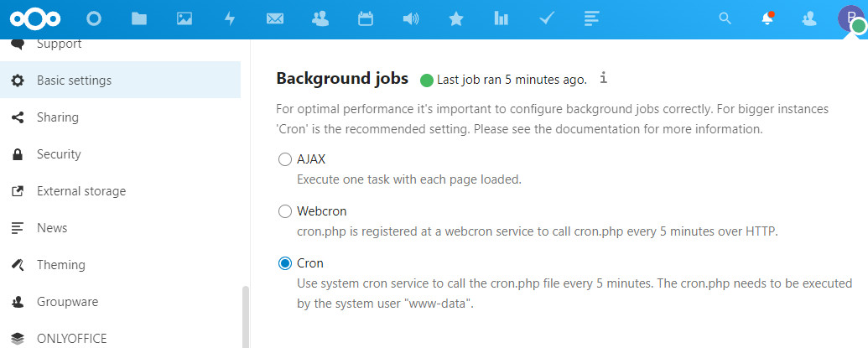
Task: Select the Webcron radio button
Action: [x=285, y=211]
